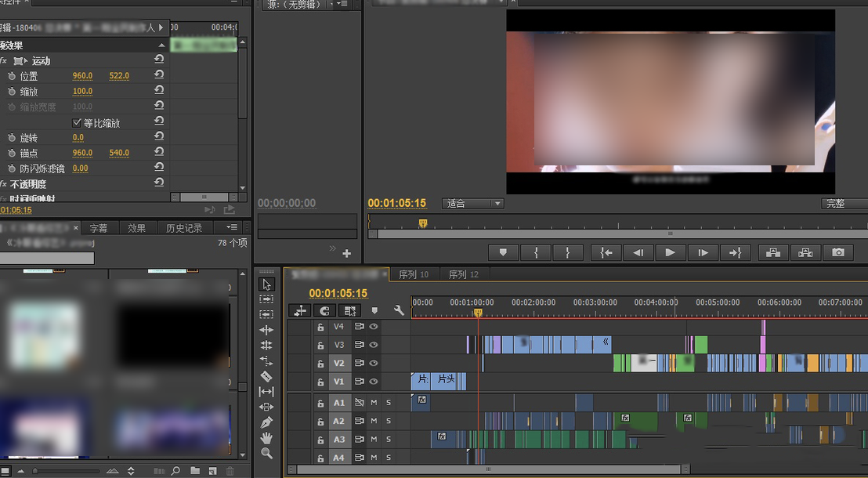Viewport: 868px width, 478px height.
Task: Select the Pen tool
Action: [266, 422]
